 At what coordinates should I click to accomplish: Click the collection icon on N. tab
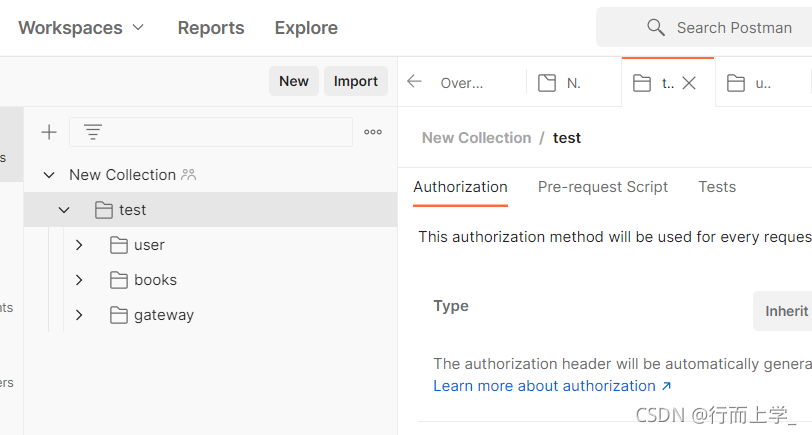click(547, 83)
